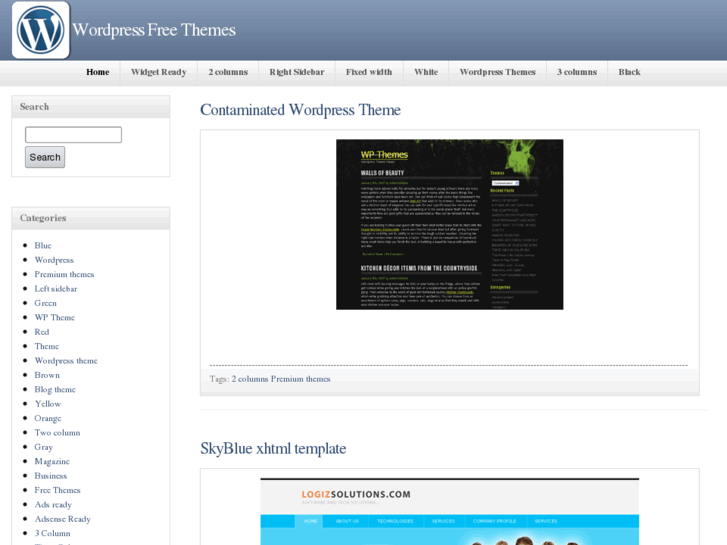
Task: Focus the search text field
Action: [x=73, y=135]
